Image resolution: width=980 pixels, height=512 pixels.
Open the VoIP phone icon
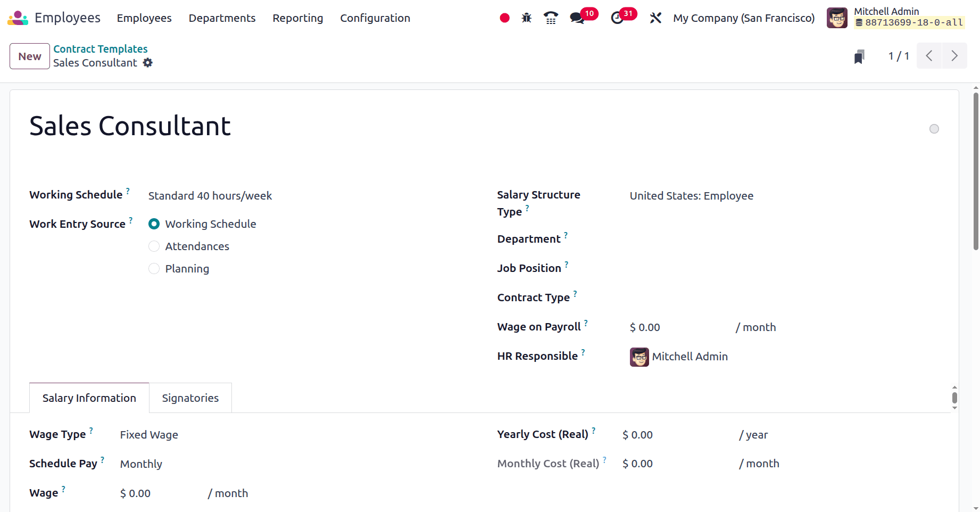[551, 18]
